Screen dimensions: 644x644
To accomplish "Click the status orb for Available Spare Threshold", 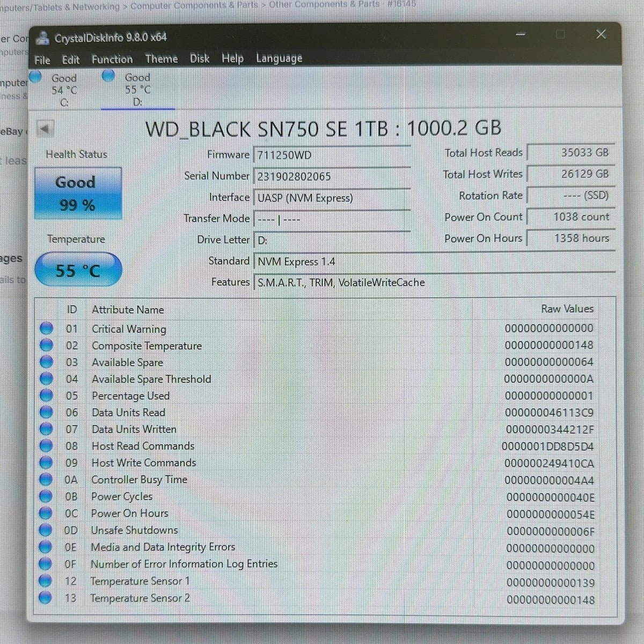I will [x=47, y=378].
